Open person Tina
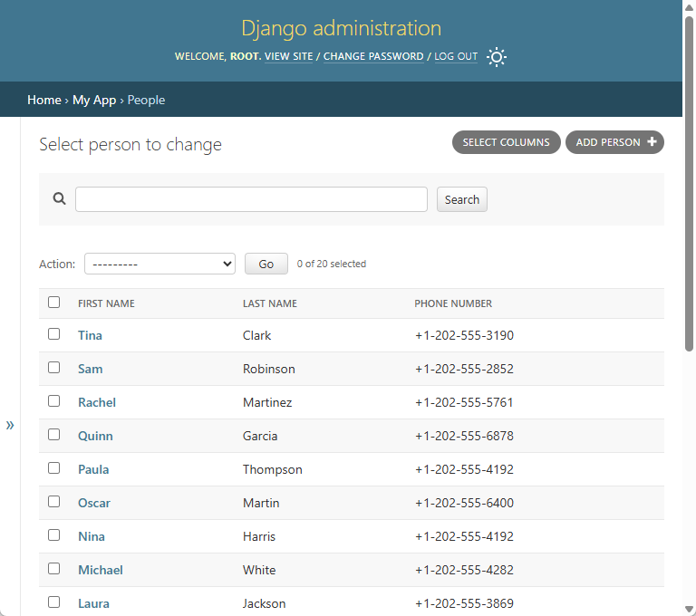Viewport: 696px width, 616px height. coord(90,335)
